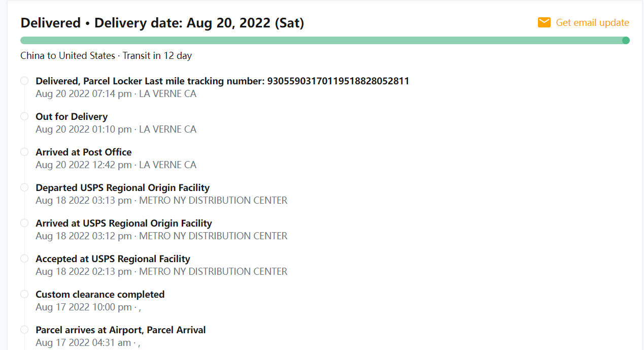The width and height of the screenshot is (644, 350).
Task: Select the Accepted at USPS Regional Facility marker
Action: click(24, 259)
